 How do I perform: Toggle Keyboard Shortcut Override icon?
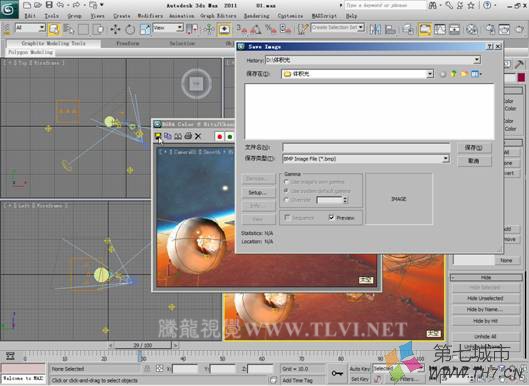click(x=224, y=29)
